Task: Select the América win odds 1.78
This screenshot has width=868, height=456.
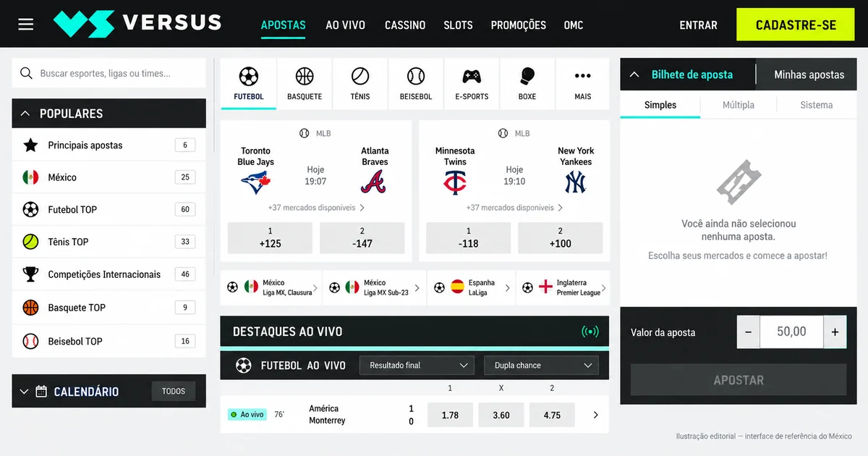Action: [450, 415]
